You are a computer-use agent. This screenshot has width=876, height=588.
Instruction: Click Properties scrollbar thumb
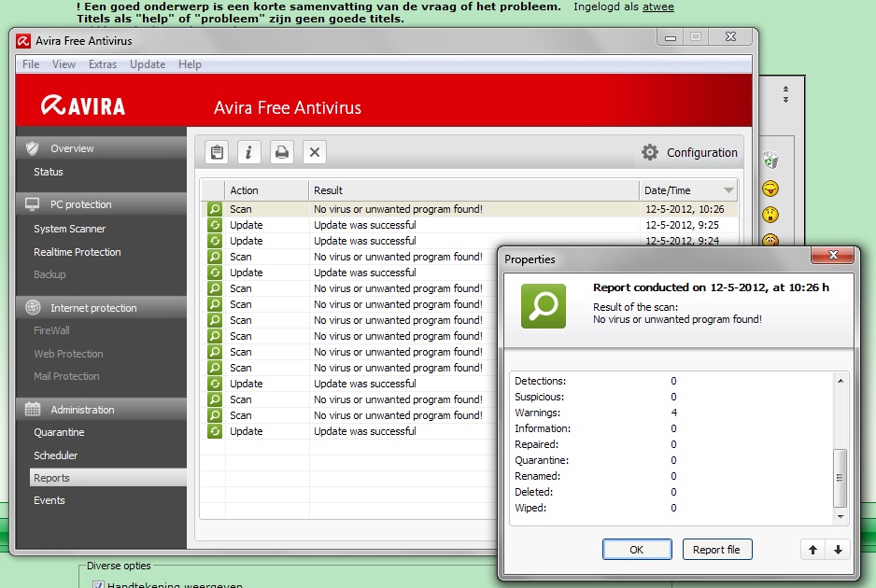(840, 478)
